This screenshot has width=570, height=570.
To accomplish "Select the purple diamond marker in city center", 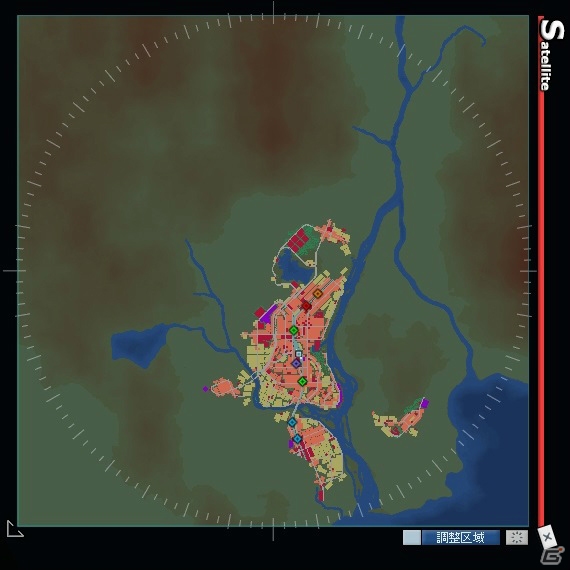I will pos(296,363).
